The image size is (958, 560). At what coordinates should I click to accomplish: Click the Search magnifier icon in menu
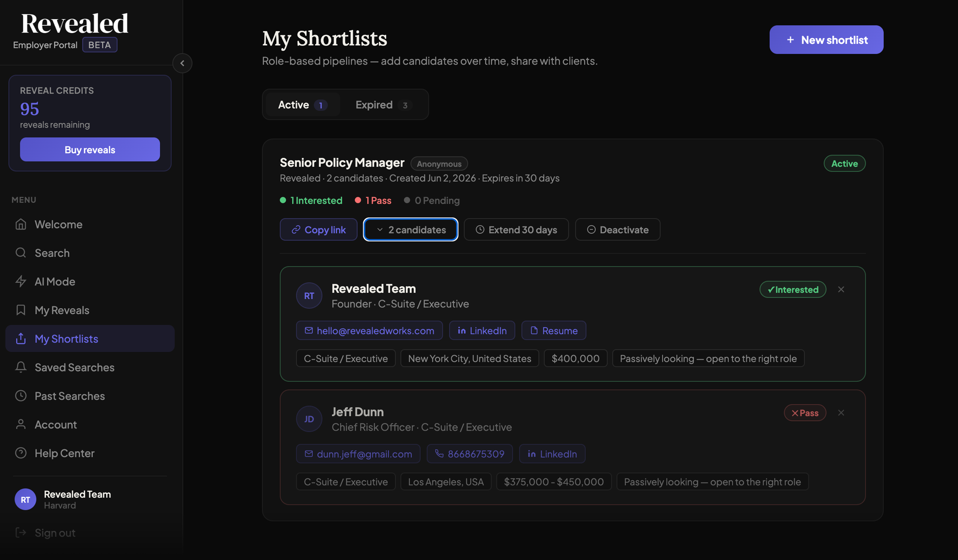(21, 253)
